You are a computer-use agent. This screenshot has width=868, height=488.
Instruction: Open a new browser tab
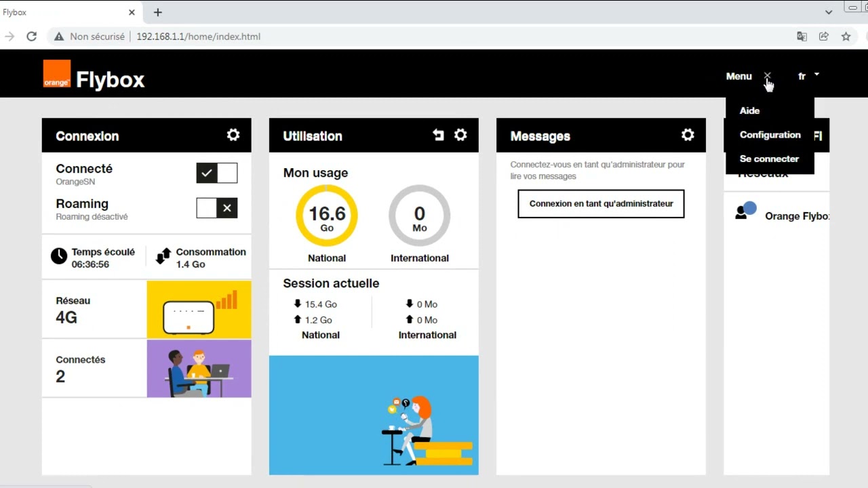[x=158, y=12]
